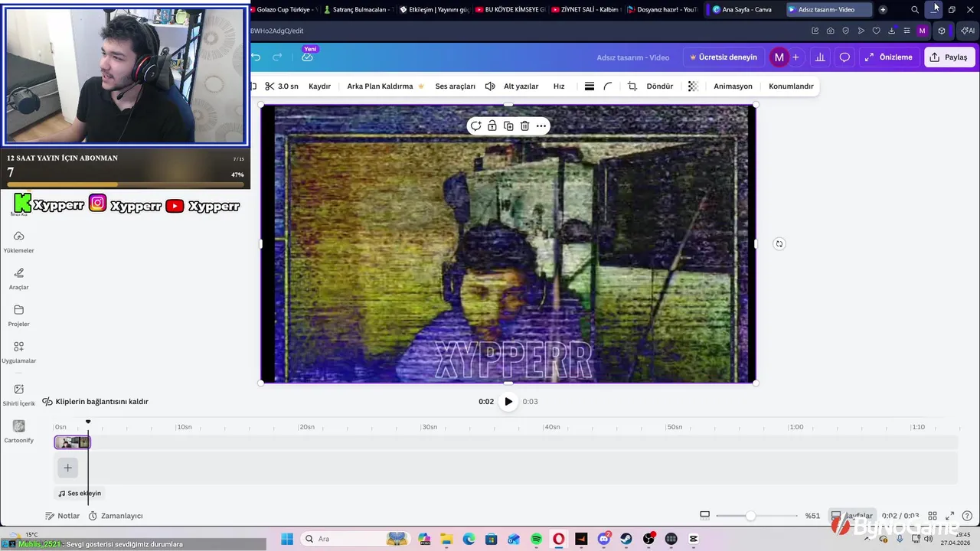
Task: Select the video clip thumbnail in the timeline
Action: pyautogui.click(x=72, y=442)
